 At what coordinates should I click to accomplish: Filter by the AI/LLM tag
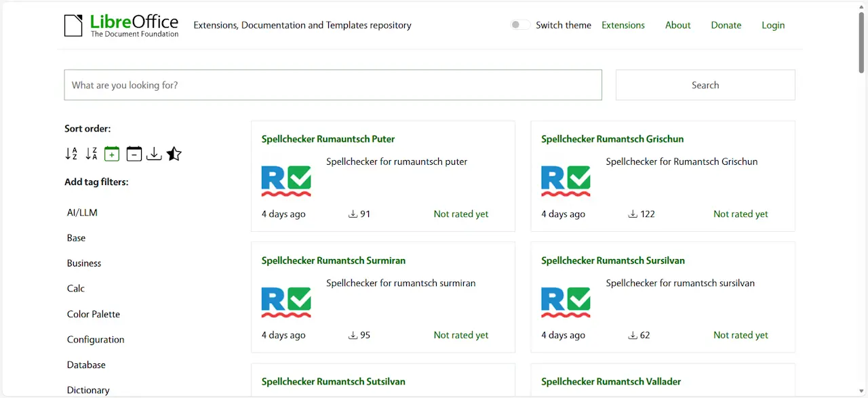82,212
